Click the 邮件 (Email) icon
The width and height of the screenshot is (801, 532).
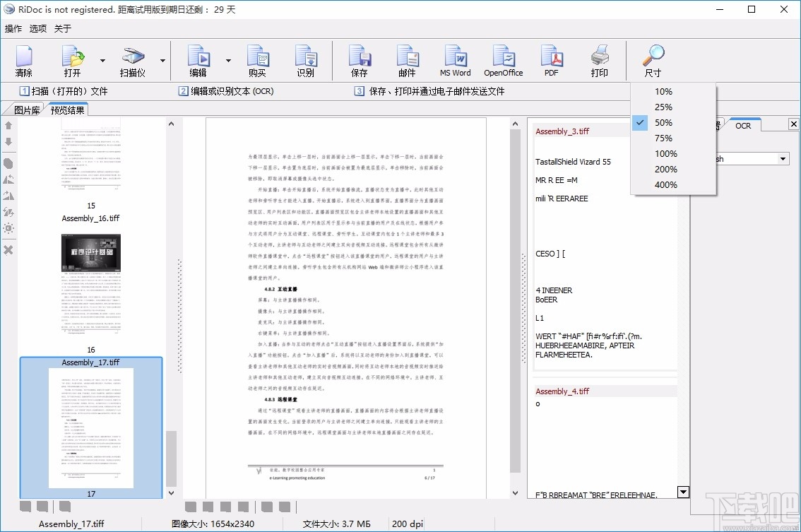tap(407, 61)
